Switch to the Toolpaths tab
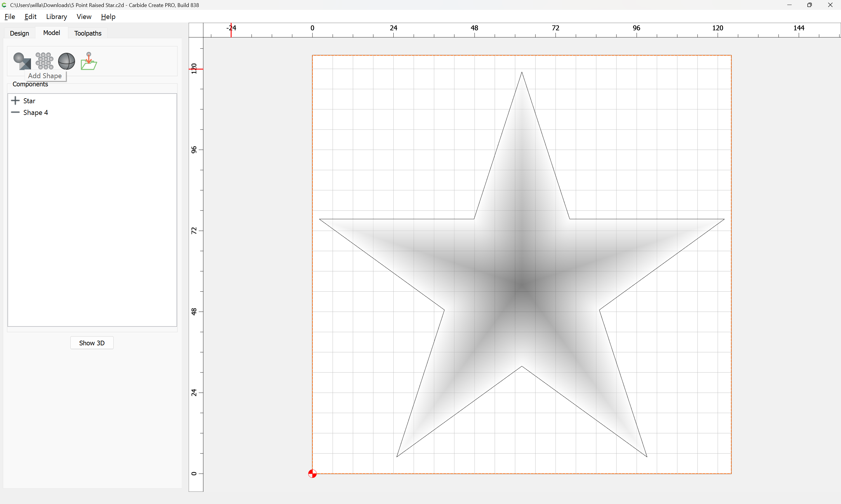The height and width of the screenshot is (504, 841). click(x=88, y=33)
